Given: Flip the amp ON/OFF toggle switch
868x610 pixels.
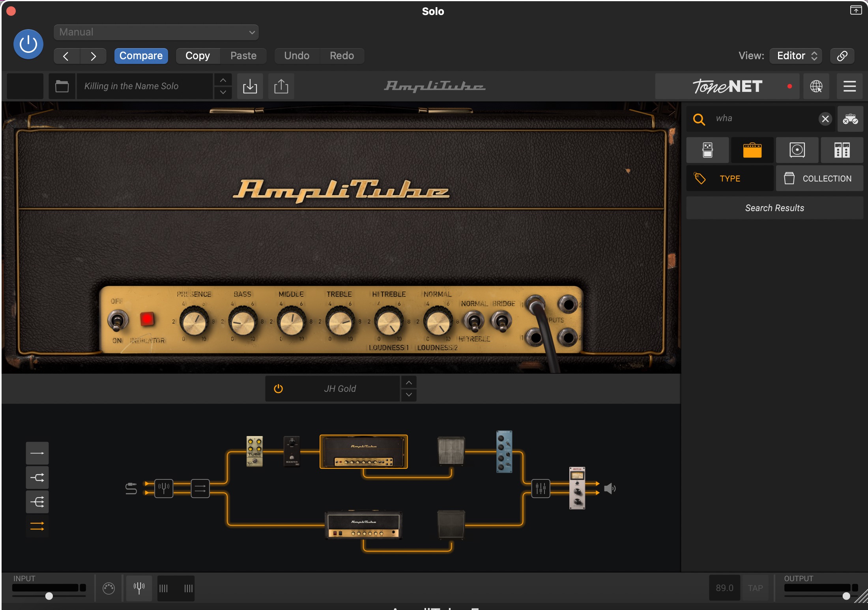Looking at the screenshot, I should pos(118,320).
